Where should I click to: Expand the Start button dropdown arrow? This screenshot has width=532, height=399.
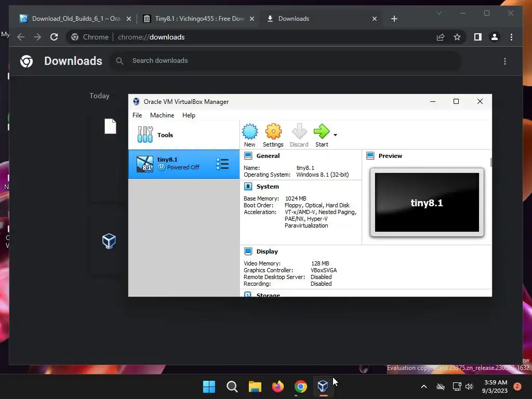pyautogui.click(x=335, y=135)
